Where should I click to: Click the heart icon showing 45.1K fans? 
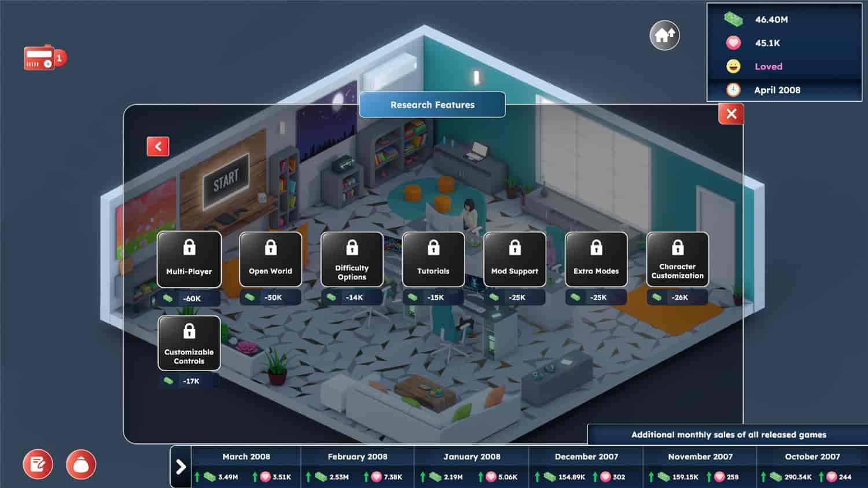734,43
